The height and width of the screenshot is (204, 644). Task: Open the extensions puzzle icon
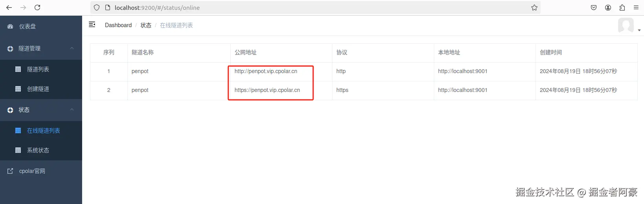[x=622, y=7]
